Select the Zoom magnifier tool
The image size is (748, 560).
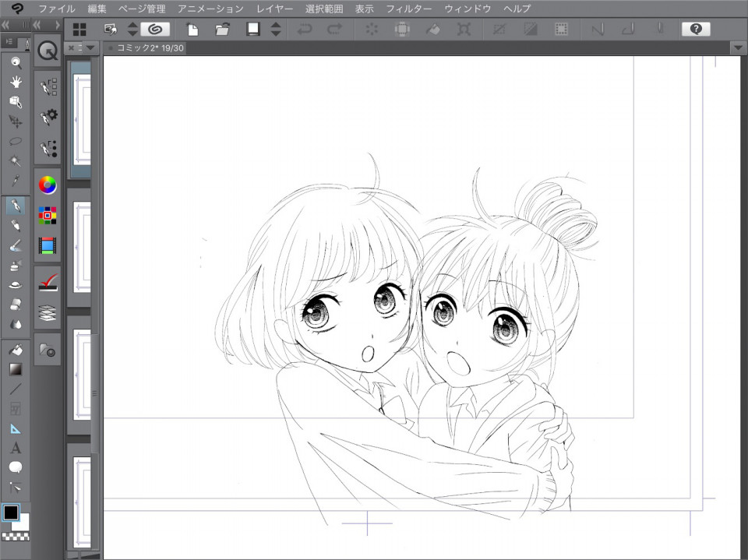16,62
